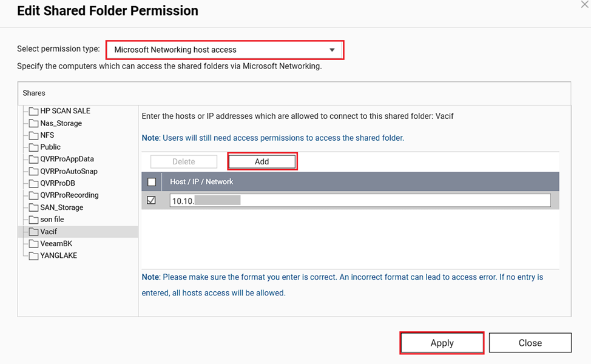Click the YANGLAKE folder icon
This screenshot has height=364, width=591.
34,256
